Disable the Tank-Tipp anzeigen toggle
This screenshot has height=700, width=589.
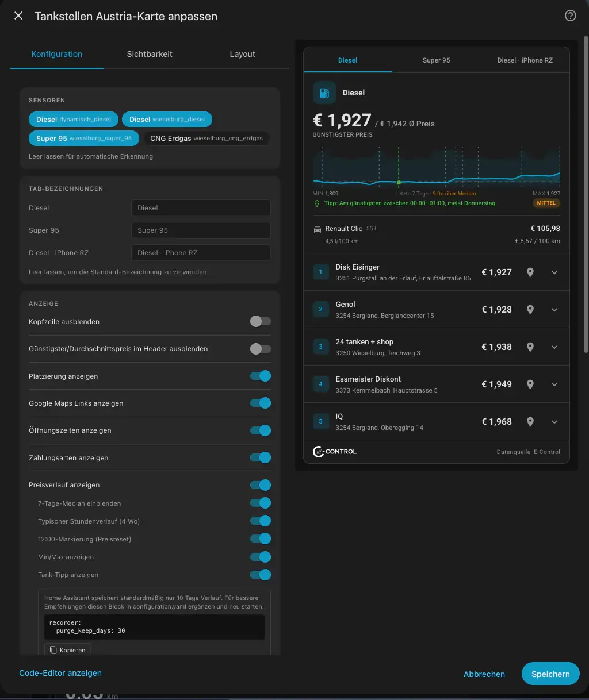[261, 575]
